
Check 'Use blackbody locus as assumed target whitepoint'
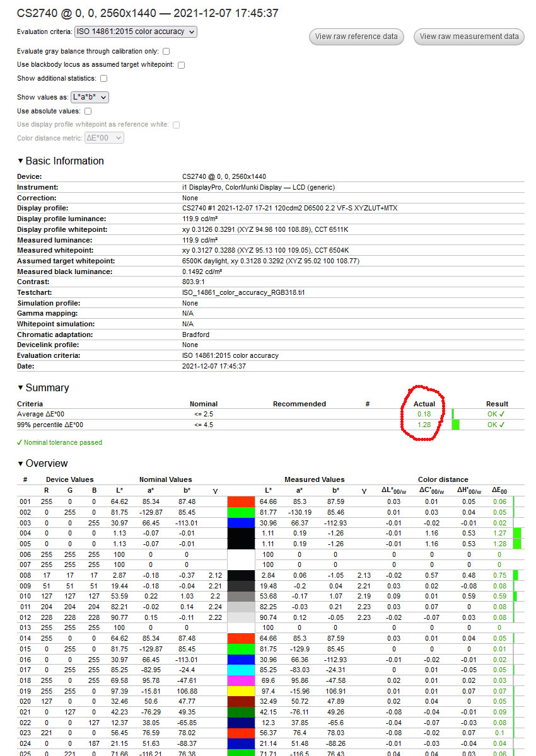[181, 64]
